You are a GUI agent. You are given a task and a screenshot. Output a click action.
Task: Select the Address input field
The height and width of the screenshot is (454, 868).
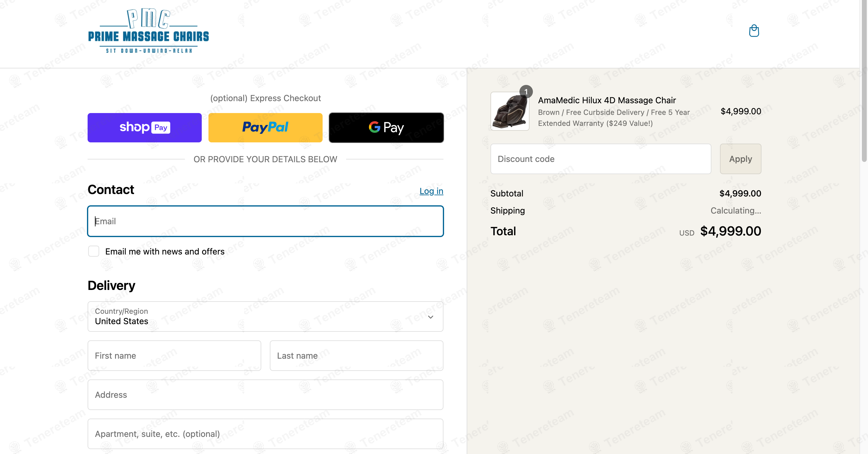266,395
